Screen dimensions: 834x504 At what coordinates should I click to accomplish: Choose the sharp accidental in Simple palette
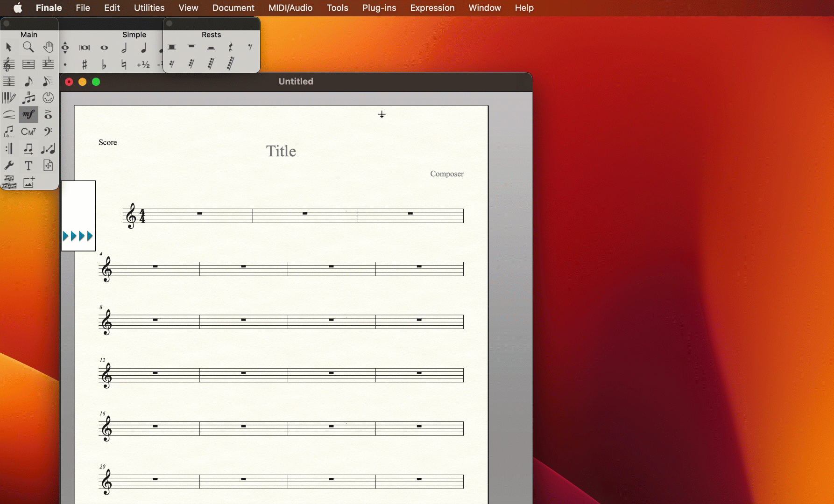tap(85, 64)
